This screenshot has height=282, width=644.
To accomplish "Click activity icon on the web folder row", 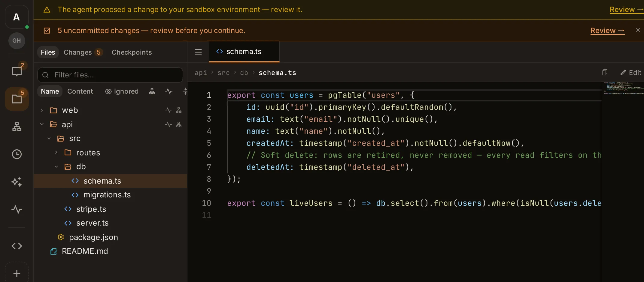I will (x=169, y=110).
